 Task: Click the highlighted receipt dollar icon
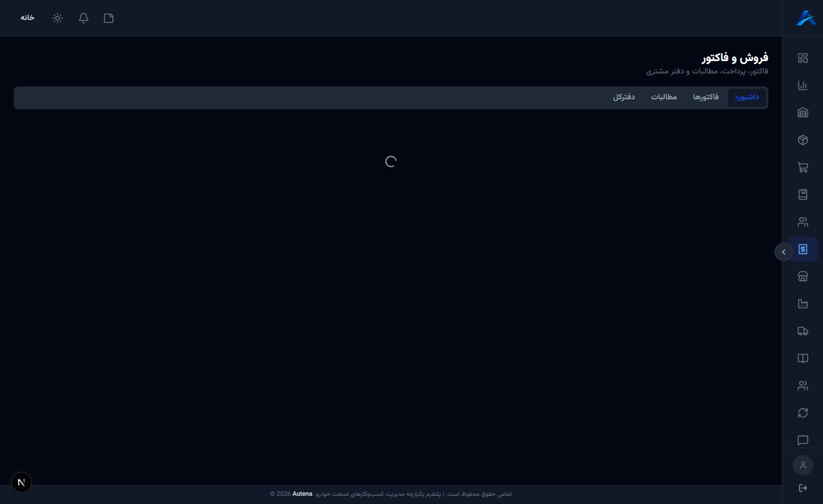tap(802, 249)
